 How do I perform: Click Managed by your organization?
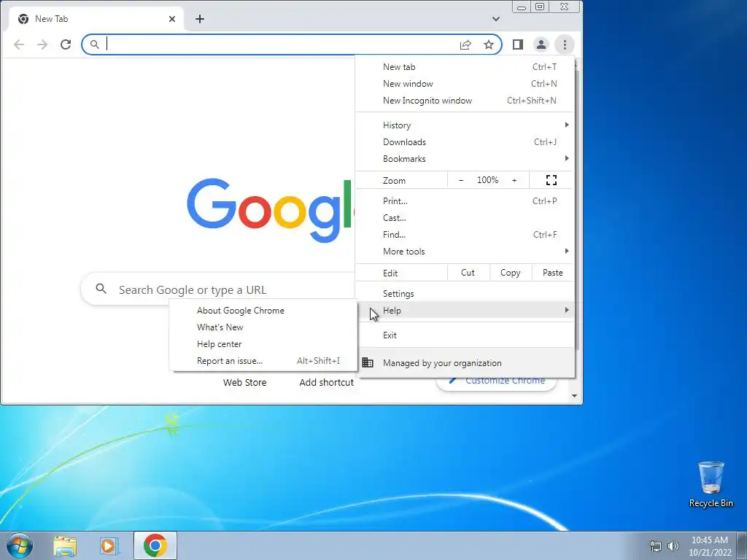tap(465, 363)
